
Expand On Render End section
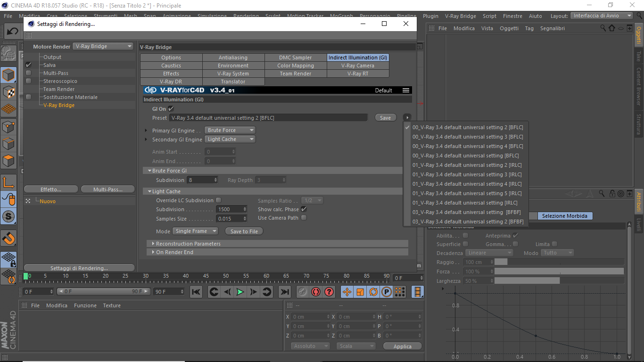(153, 252)
